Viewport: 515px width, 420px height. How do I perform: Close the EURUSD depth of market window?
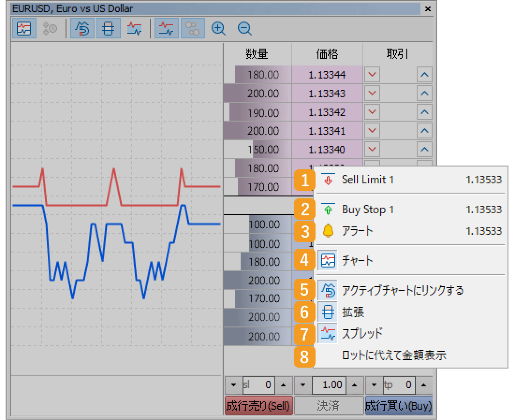tap(427, 9)
